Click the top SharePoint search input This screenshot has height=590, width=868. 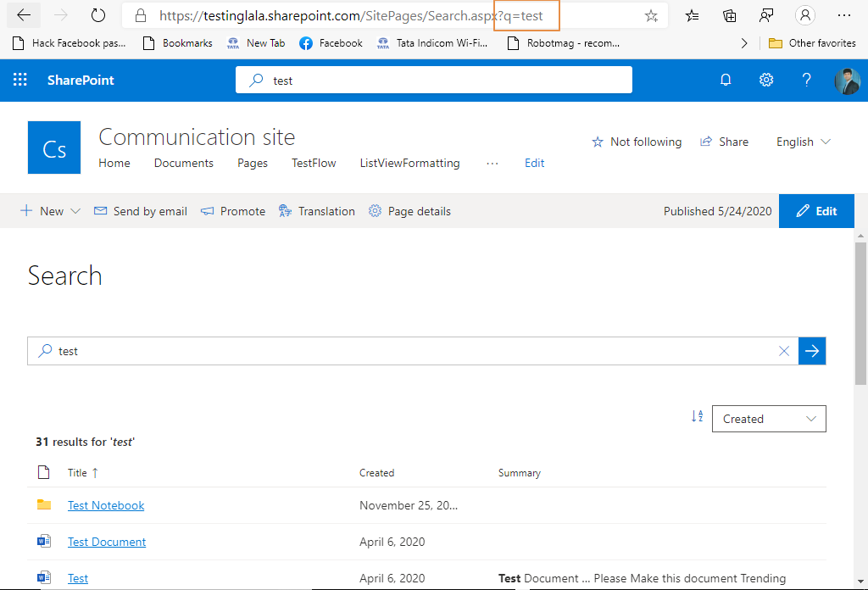pos(434,81)
